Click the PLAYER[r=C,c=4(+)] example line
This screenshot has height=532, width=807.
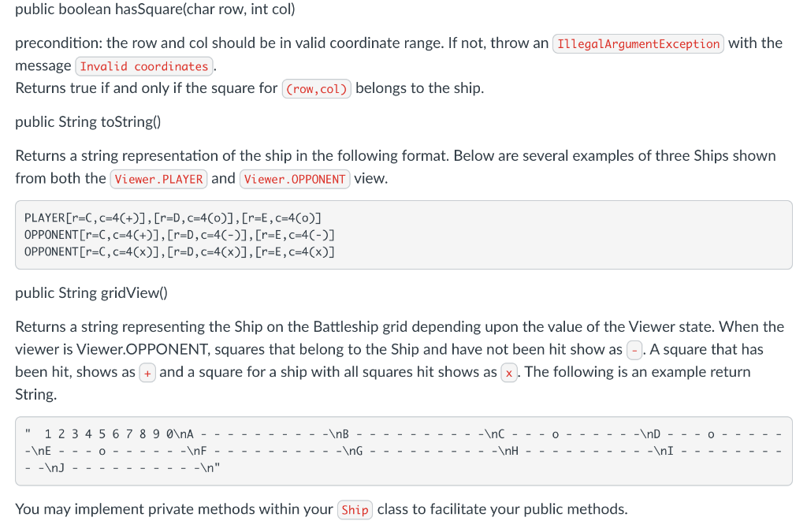pyautogui.click(x=173, y=218)
